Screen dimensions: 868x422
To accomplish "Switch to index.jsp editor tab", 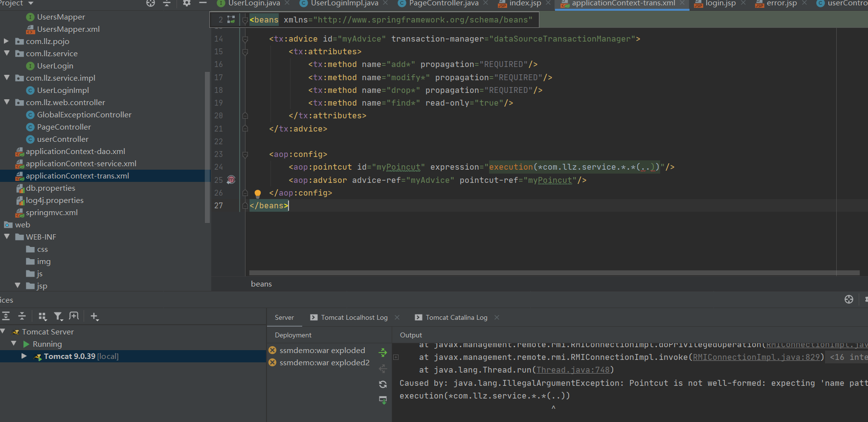I will point(525,3).
